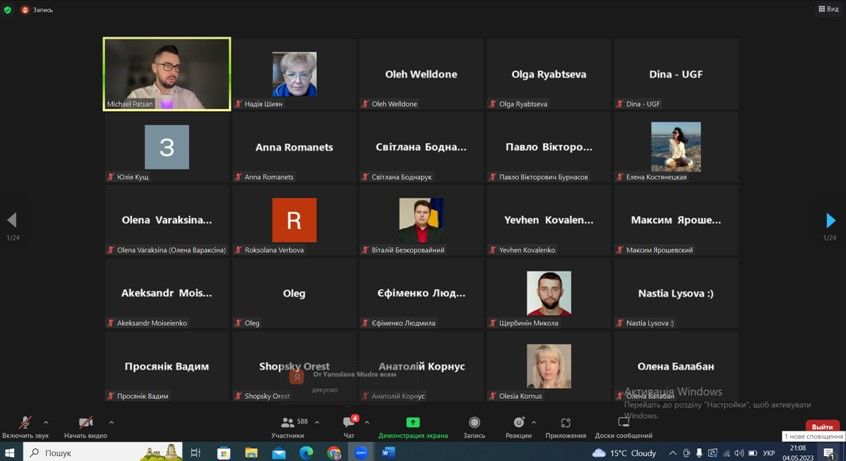
Task: Open the Чат chat panel
Action: coord(349,423)
